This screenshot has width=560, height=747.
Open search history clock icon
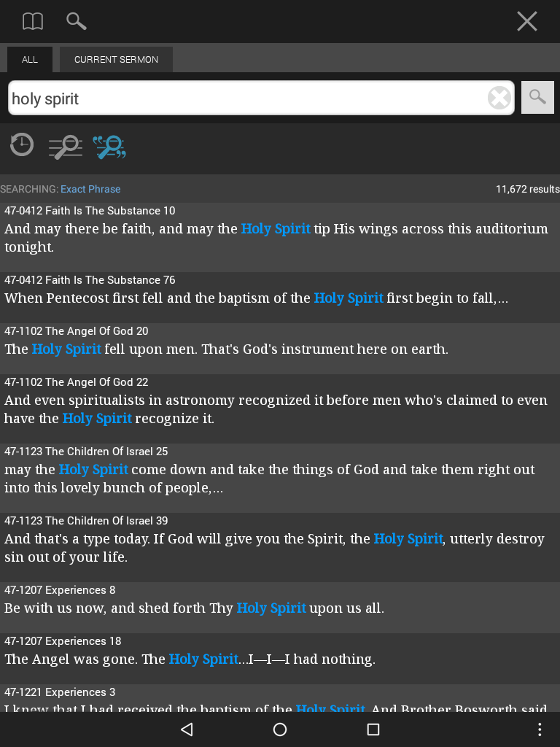pyautogui.click(x=22, y=145)
